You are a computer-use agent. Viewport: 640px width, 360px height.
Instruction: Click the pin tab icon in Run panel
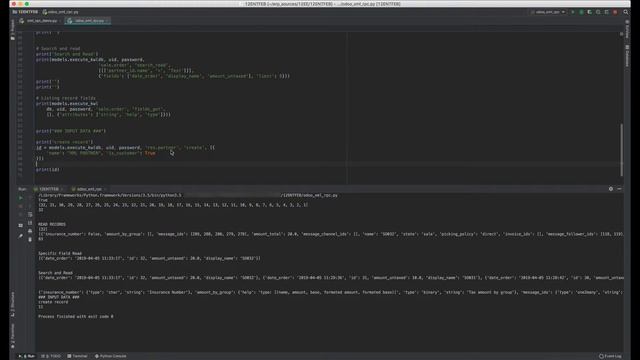(x=21, y=236)
